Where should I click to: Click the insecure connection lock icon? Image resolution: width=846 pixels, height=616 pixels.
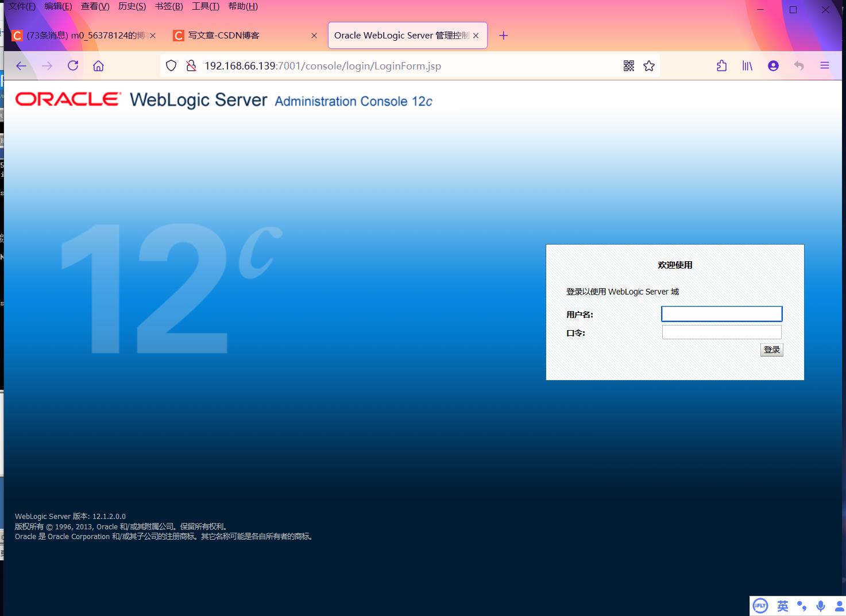click(191, 66)
